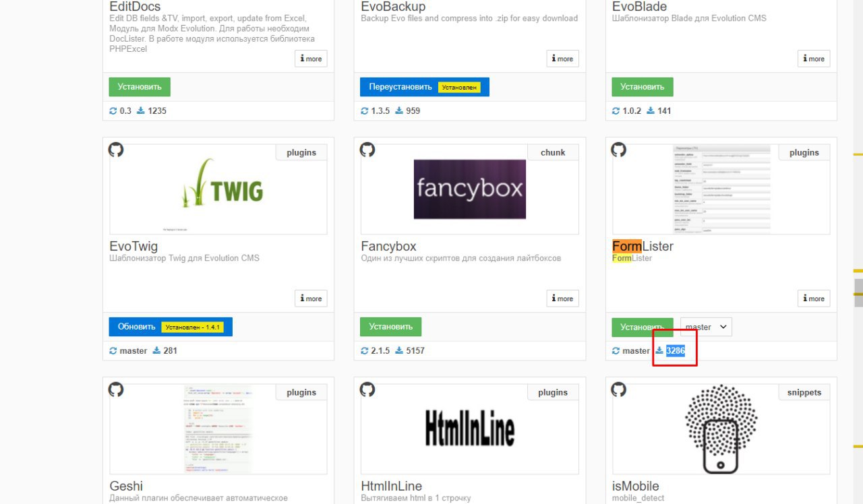This screenshot has height=504, width=863.
Task: Click more info button on FormLister
Action: pos(814,298)
